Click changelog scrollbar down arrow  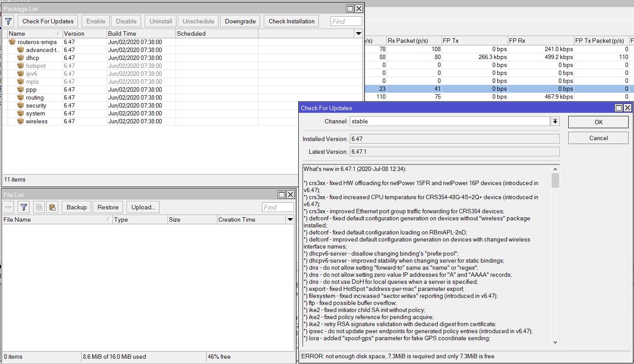click(555, 342)
